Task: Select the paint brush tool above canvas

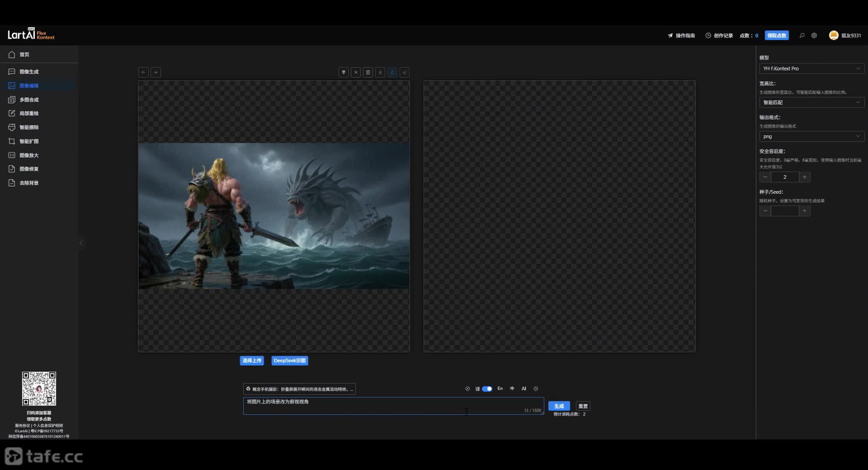Action: [x=343, y=72]
